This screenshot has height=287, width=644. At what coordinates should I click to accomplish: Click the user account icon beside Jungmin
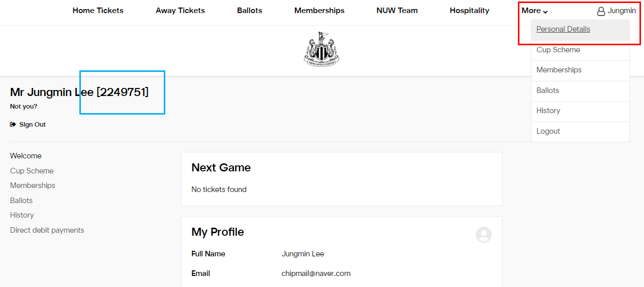pyautogui.click(x=601, y=11)
